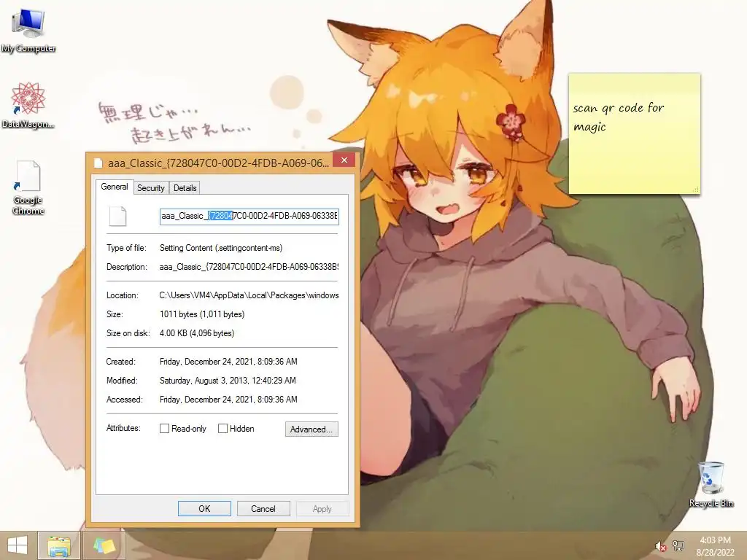Viewport: 747px width, 560px height.
Task: Switch to the General tab
Action: tap(115, 187)
